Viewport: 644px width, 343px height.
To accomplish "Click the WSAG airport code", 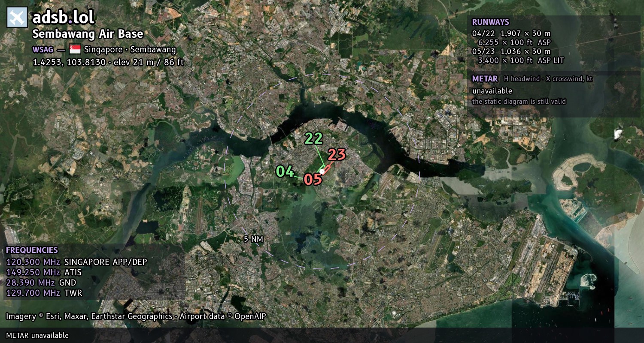I will pos(43,49).
